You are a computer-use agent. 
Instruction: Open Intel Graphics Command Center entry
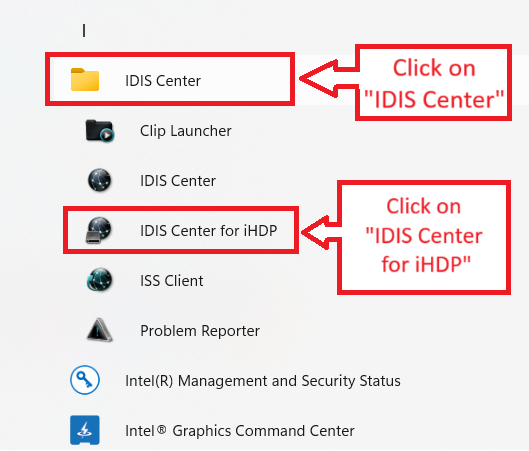pos(240,431)
